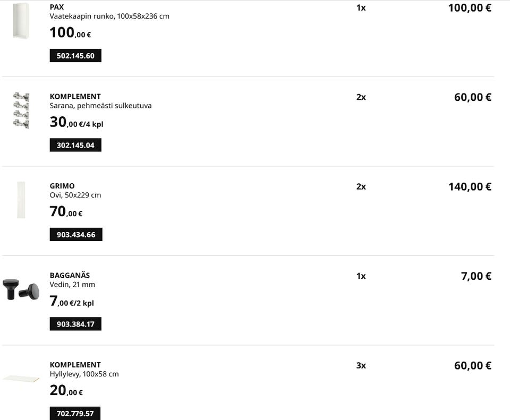Click article number 302.145.04
This screenshot has width=510, height=420.
tap(75, 145)
